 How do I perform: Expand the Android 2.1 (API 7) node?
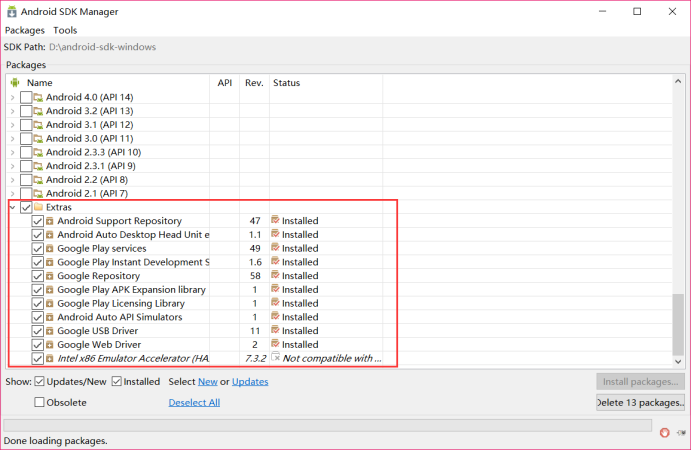click(12, 194)
